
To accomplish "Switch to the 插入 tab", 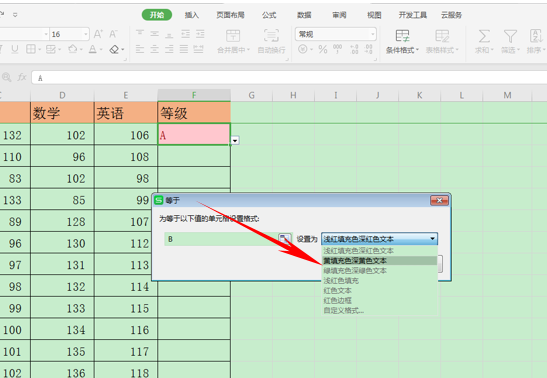I will (x=192, y=15).
